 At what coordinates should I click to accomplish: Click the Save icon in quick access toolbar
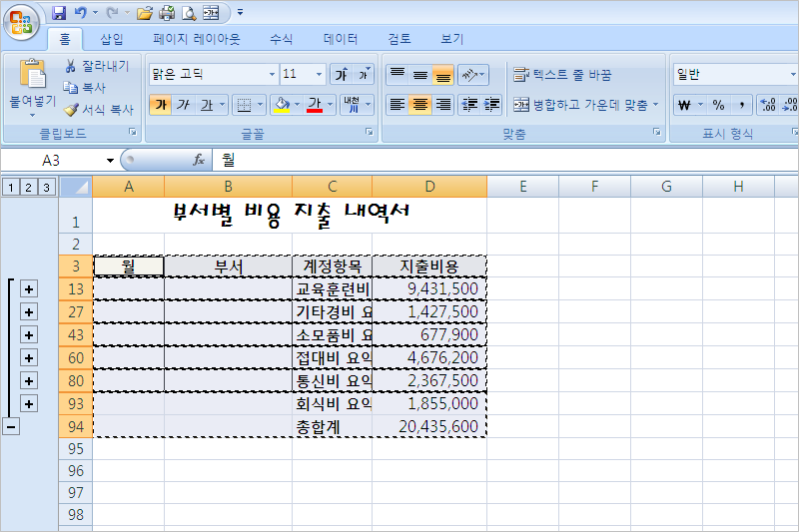click(59, 13)
